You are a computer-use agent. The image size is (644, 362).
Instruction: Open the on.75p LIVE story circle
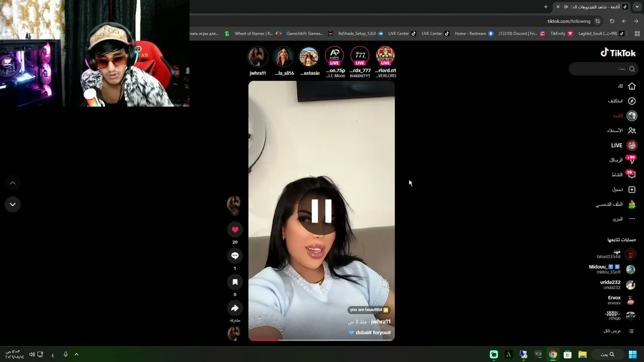click(335, 57)
